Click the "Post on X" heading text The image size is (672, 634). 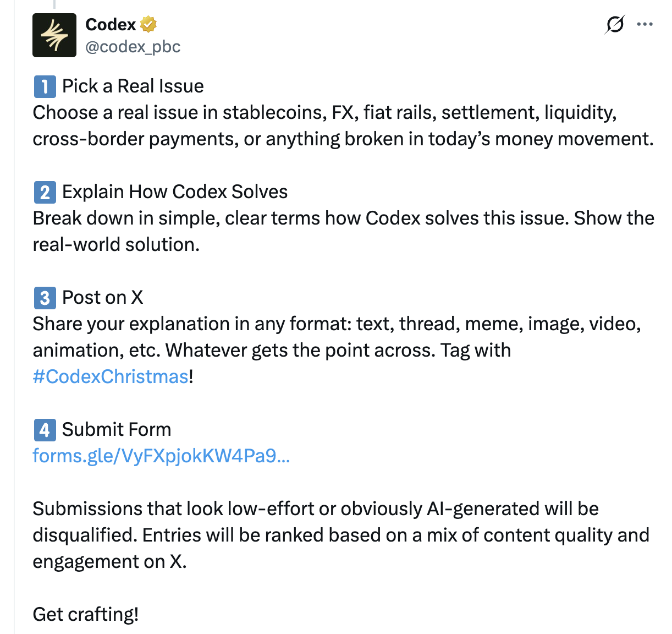pyautogui.click(x=103, y=298)
